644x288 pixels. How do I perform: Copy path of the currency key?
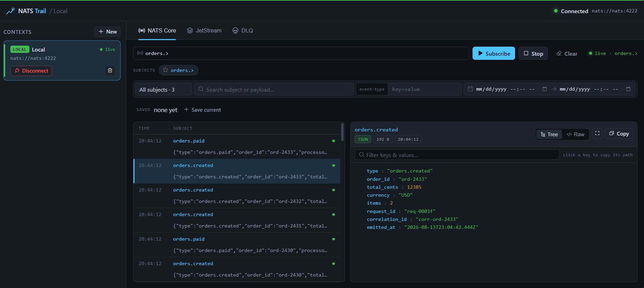pos(378,195)
